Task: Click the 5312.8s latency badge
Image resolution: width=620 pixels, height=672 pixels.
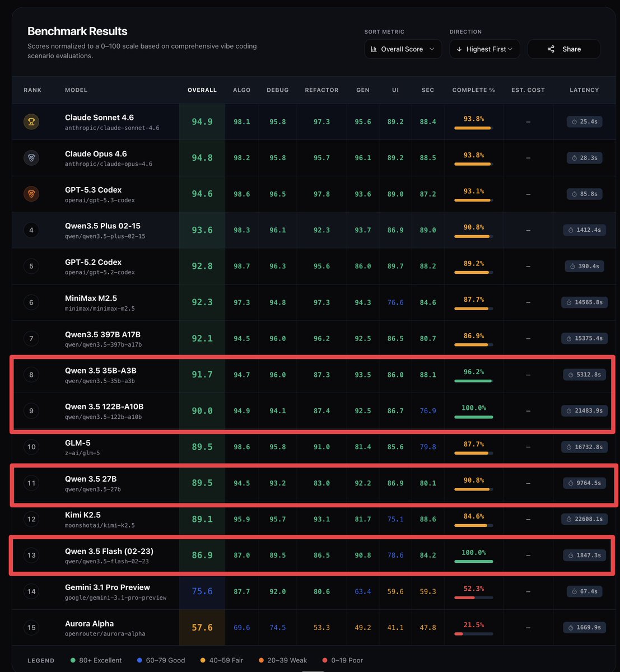Action: 584,375
